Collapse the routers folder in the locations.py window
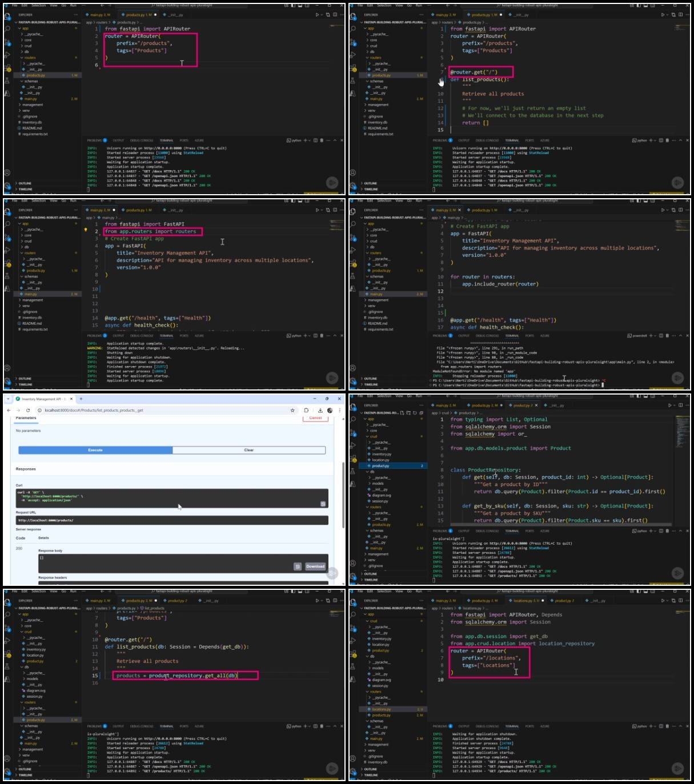This screenshot has height=784, width=694. 376,691
